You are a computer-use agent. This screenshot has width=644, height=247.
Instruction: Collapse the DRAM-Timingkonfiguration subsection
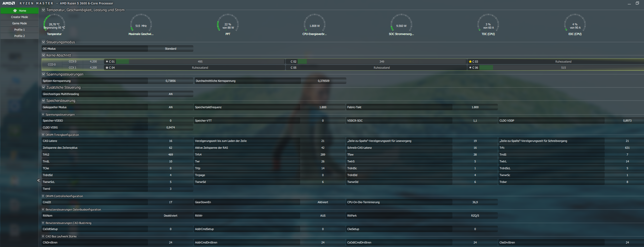point(43,135)
